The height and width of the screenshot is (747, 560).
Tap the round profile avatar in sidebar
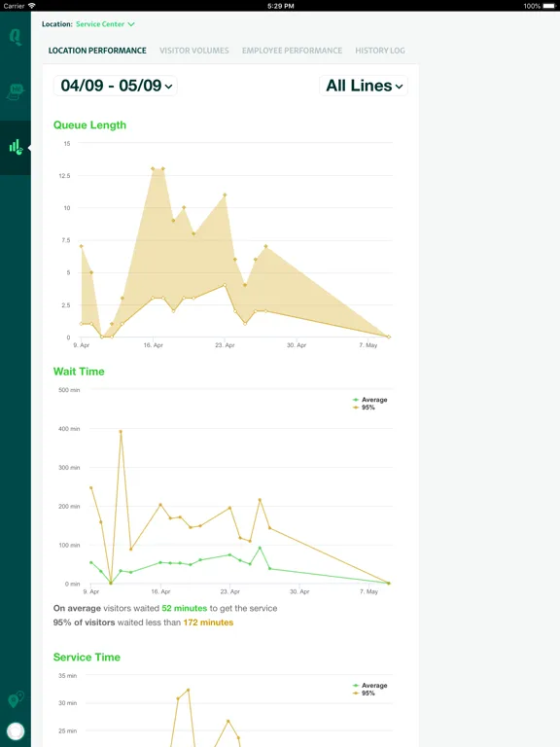pos(16,731)
